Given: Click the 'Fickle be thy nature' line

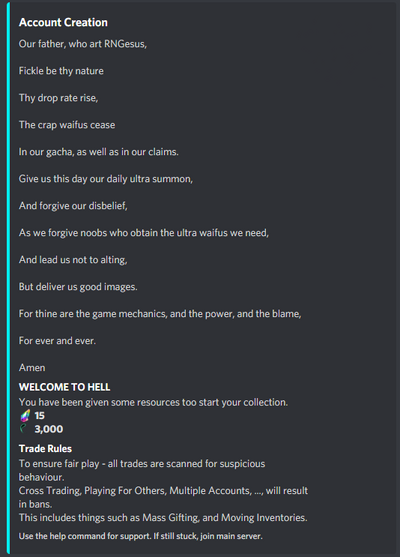Looking at the screenshot, I should pyautogui.click(x=61, y=71).
